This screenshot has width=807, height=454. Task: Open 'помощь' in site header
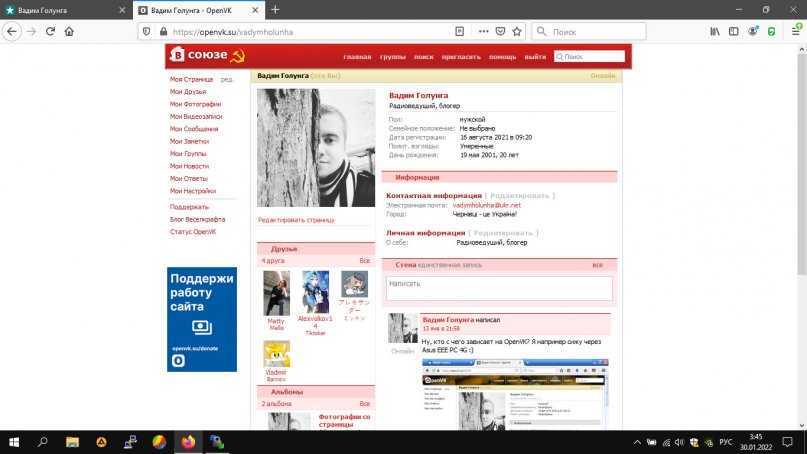(502, 57)
